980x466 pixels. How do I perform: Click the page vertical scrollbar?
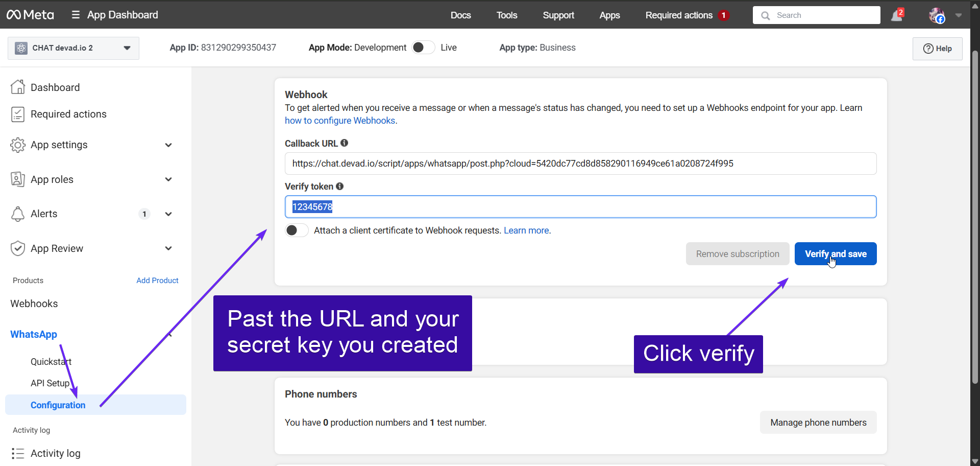click(975, 215)
